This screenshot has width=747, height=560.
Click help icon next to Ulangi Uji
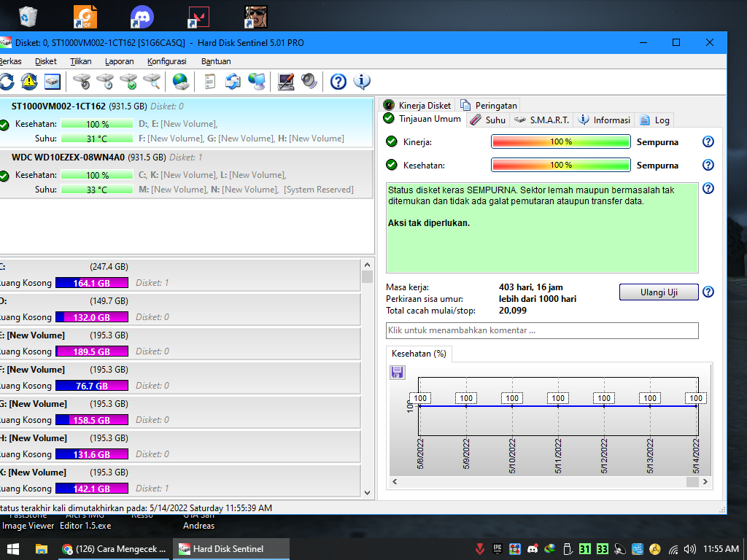coord(708,292)
